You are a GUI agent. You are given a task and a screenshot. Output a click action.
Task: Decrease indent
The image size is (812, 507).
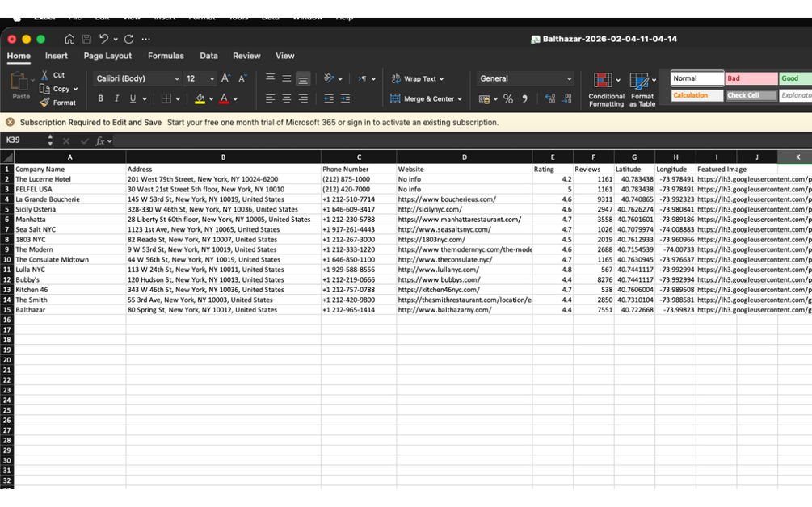point(329,98)
